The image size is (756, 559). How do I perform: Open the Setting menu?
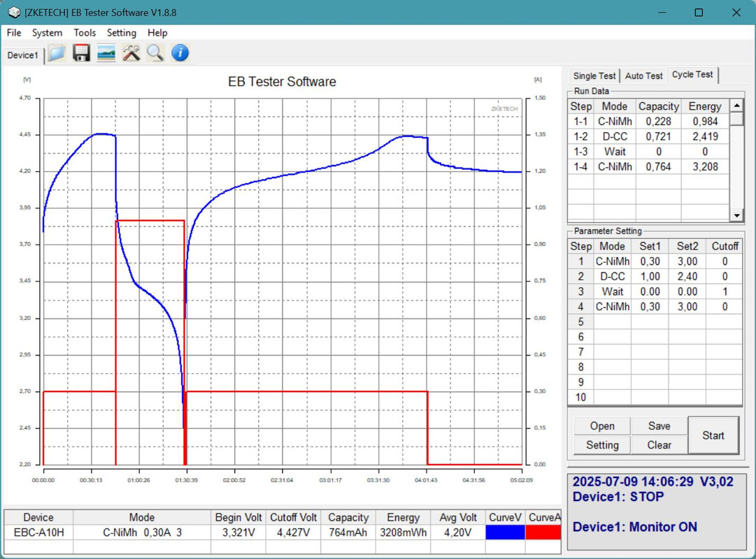pos(122,33)
